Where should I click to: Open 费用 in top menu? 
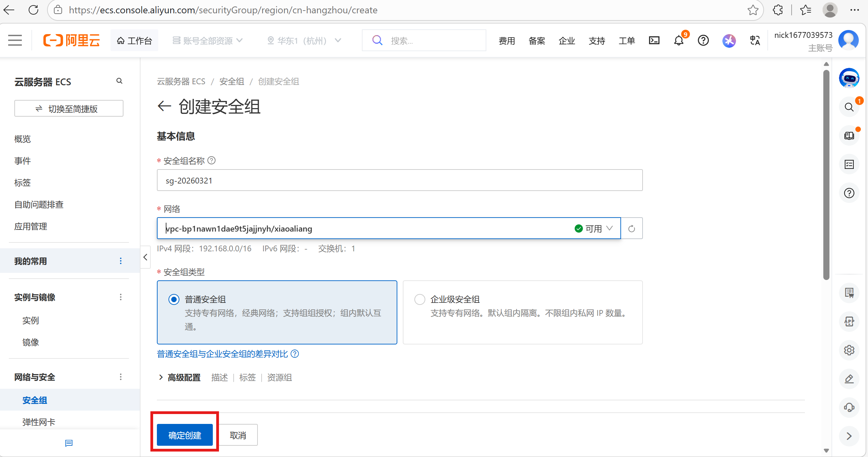[x=506, y=41]
